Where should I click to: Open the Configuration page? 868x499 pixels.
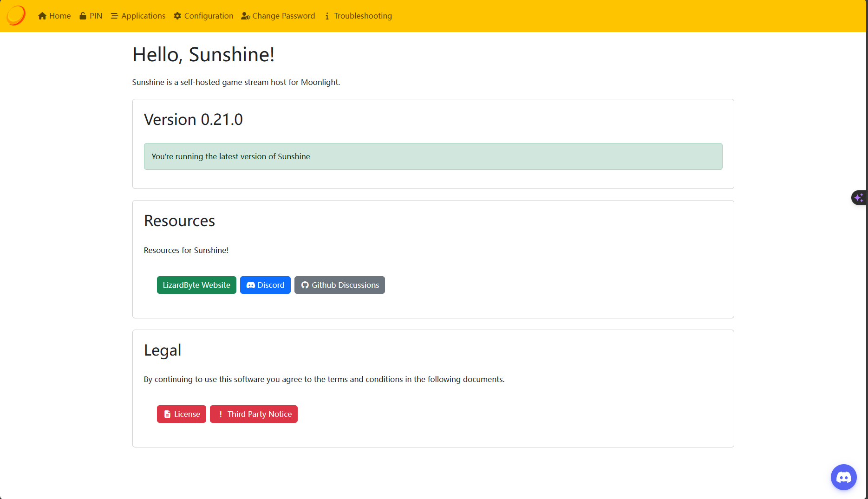(x=203, y=16)
